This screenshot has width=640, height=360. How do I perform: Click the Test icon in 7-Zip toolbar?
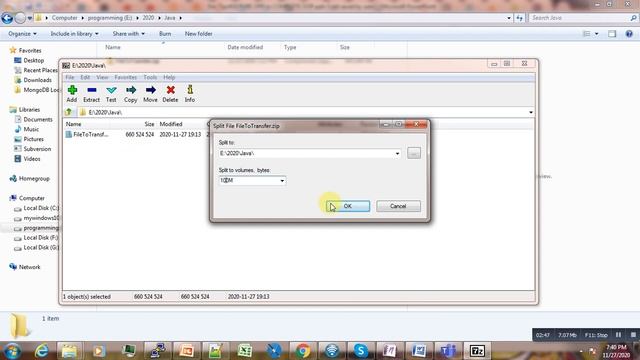[111, 94]
